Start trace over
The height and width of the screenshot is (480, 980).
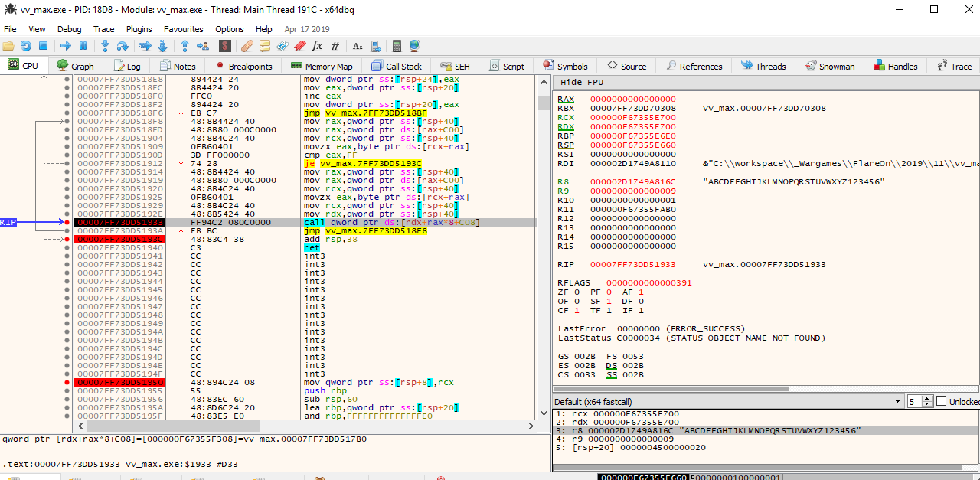tap(162, 46)
